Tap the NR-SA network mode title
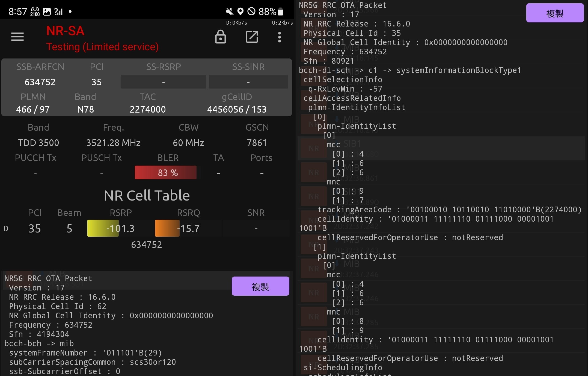This screenshot has width=588, height=376. coord(65,31)
